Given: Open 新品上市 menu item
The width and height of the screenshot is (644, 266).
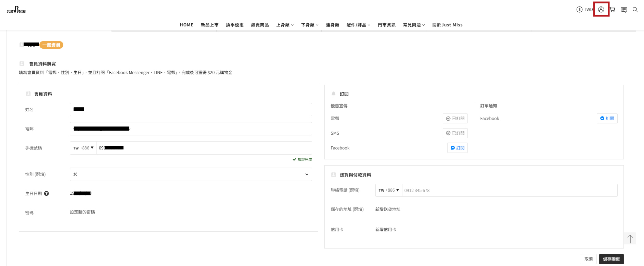Looking at the screenshot, I should (x=210, y=25).
